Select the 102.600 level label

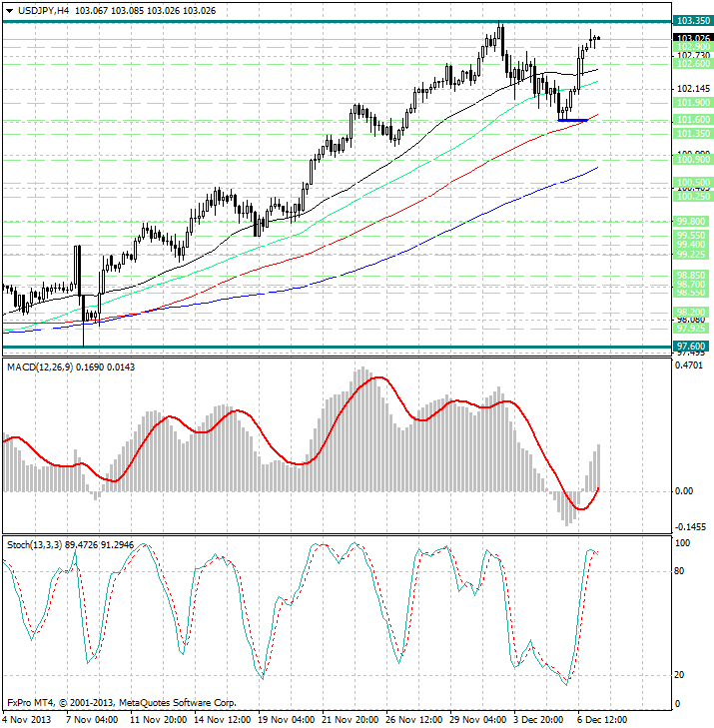click(693, 64)
